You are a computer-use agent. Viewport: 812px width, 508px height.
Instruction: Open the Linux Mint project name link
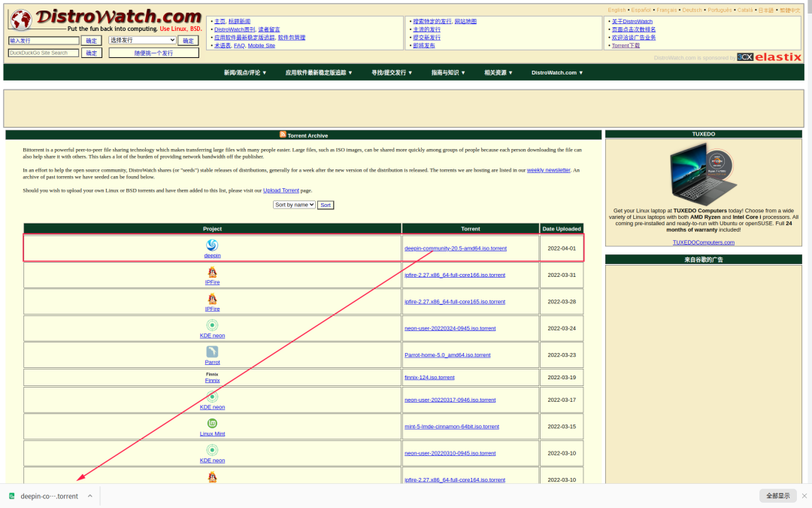[212, 433]
